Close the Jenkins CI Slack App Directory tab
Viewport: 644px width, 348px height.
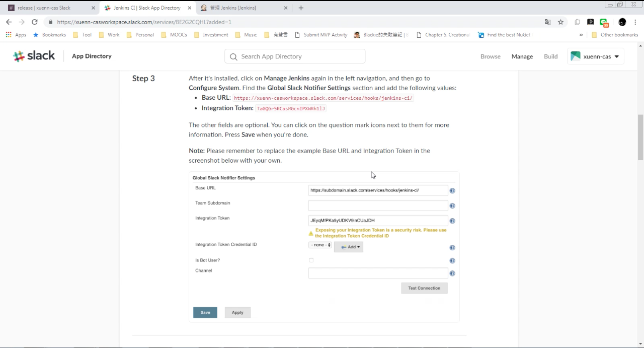[189, 8]
